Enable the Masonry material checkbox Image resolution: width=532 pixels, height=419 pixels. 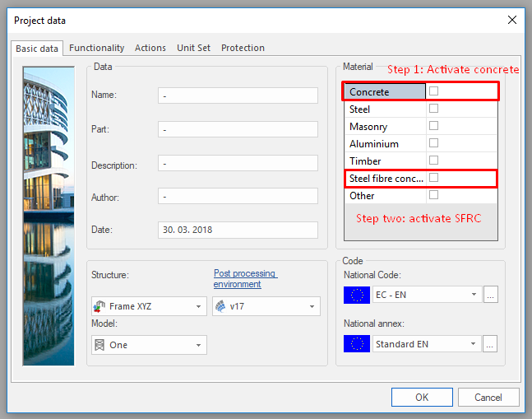click(x=433, y=126)
